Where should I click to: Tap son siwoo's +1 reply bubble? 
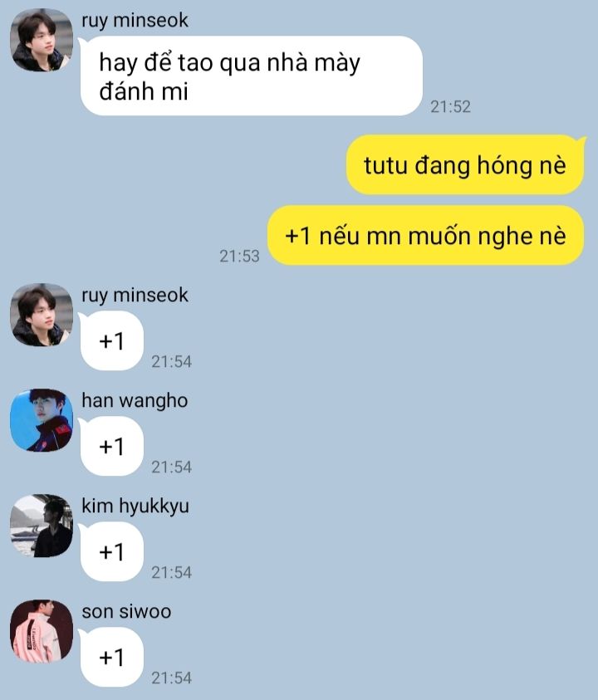click(111, 657)
